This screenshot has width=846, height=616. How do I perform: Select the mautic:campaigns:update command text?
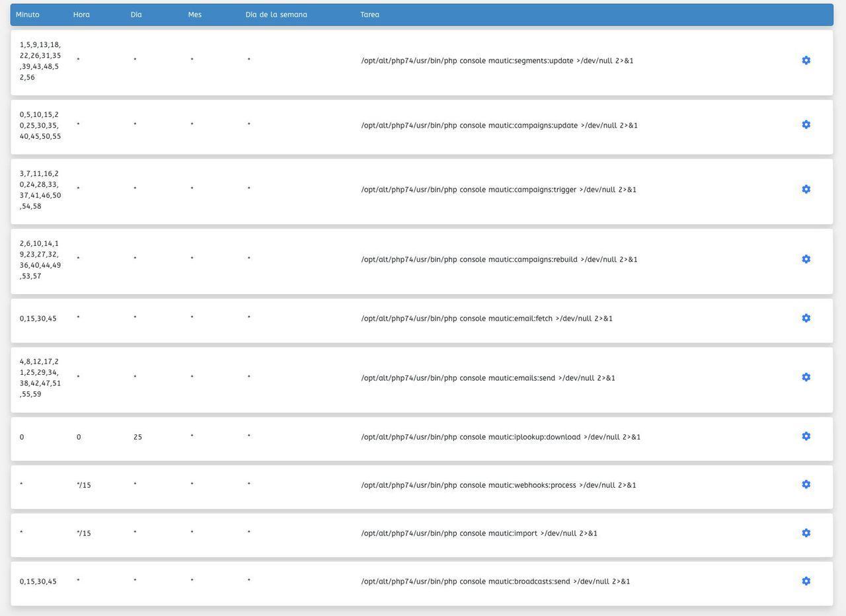pos(499,126)
